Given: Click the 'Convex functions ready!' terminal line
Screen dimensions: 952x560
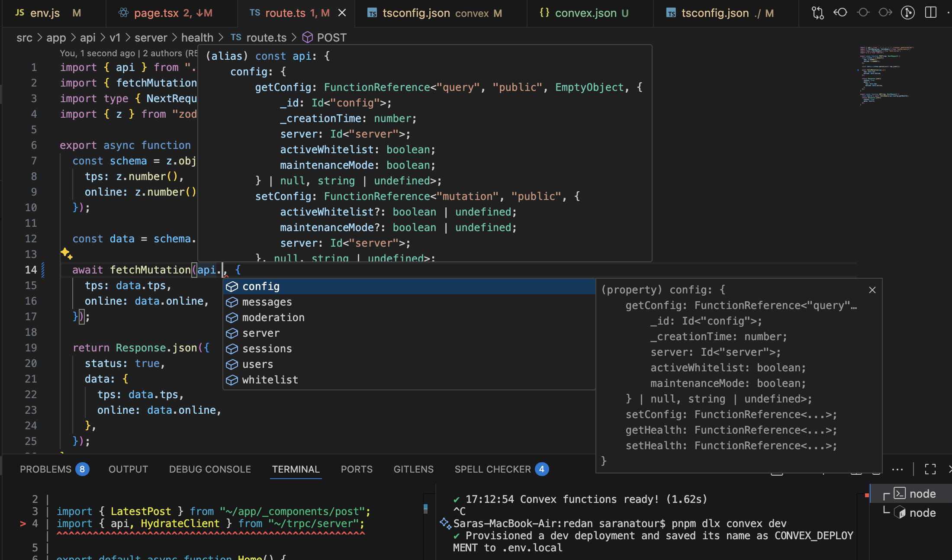Looking at the screenshot, I should [x=580, y=499].
